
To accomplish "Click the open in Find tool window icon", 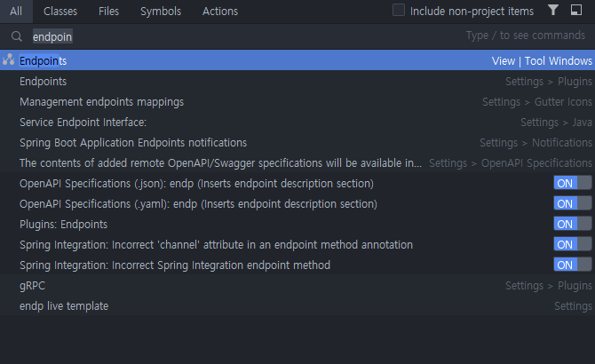I will click(x=576, y=10).
